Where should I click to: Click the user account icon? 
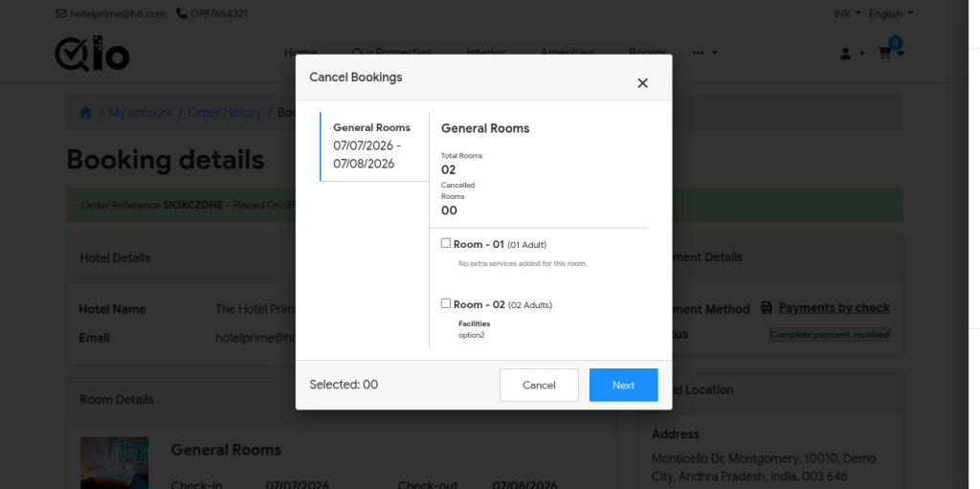pyautogui.click(x=846, y=54)
